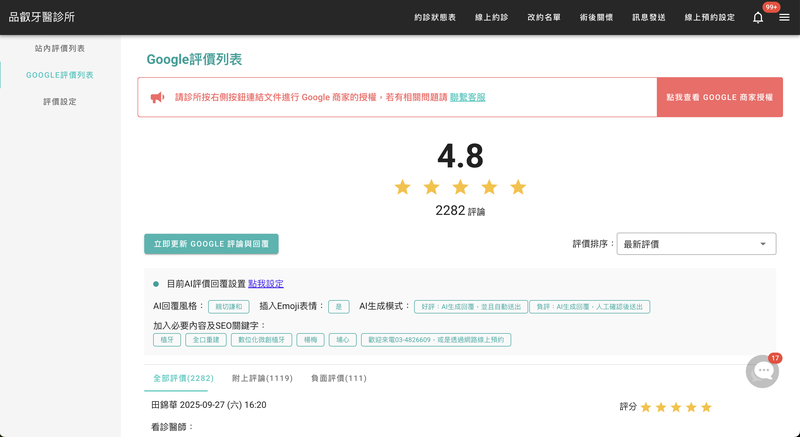Image resolution: width=800 pixels, height=437 pixels.
Task: Open 線上預約設定 in the top navigation
Action: tap(709, 18)
